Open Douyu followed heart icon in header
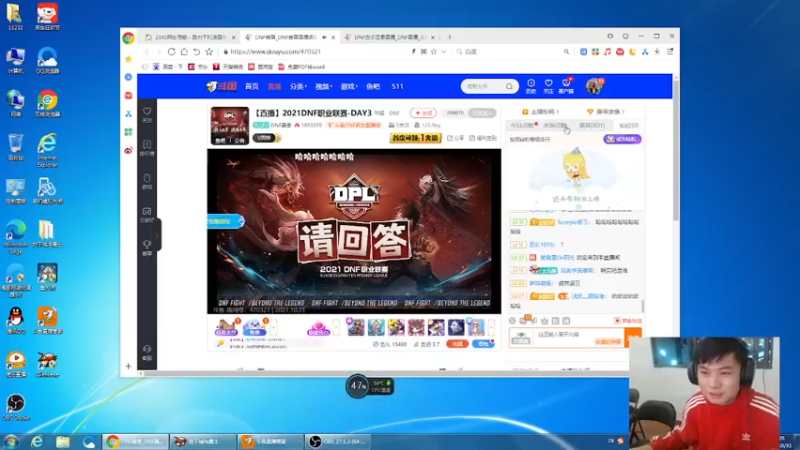This screenshot has height=450, width=800. [548, 86]
